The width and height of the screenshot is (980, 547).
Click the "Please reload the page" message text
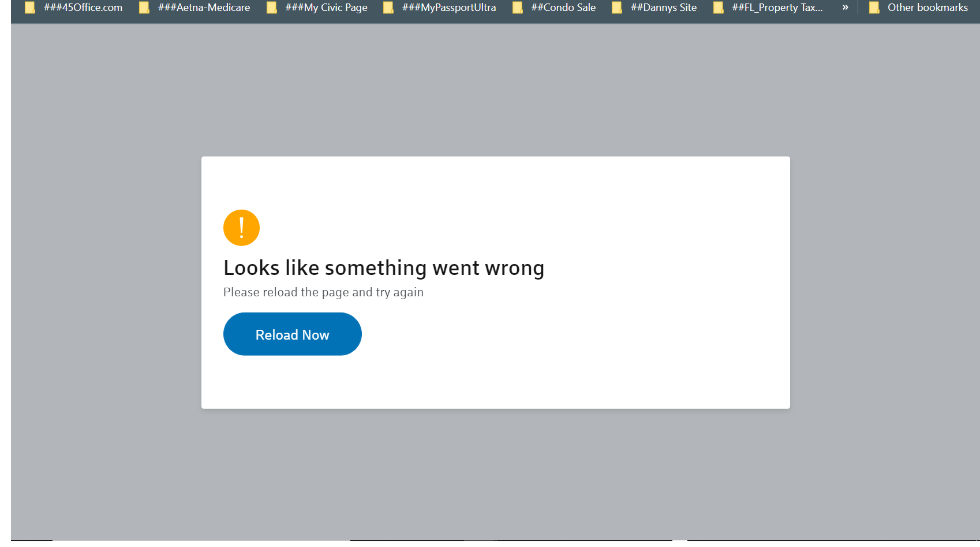(x=323, y=292)
